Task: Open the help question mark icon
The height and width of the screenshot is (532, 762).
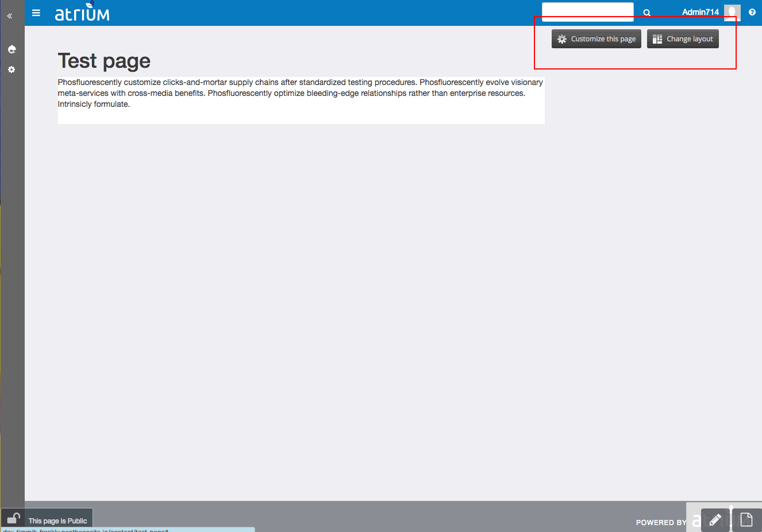Action: coord(752,12)
